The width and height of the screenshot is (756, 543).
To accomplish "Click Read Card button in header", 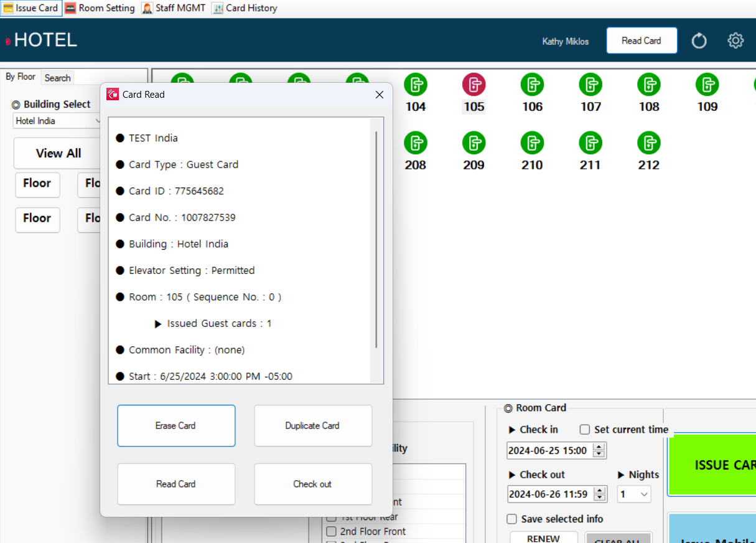I will pos(642,40).
